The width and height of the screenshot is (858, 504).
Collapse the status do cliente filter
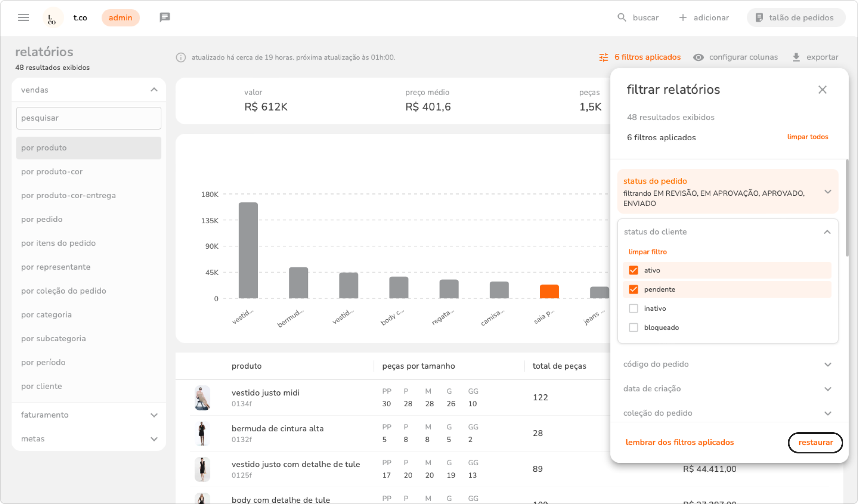tap(827, 232)
